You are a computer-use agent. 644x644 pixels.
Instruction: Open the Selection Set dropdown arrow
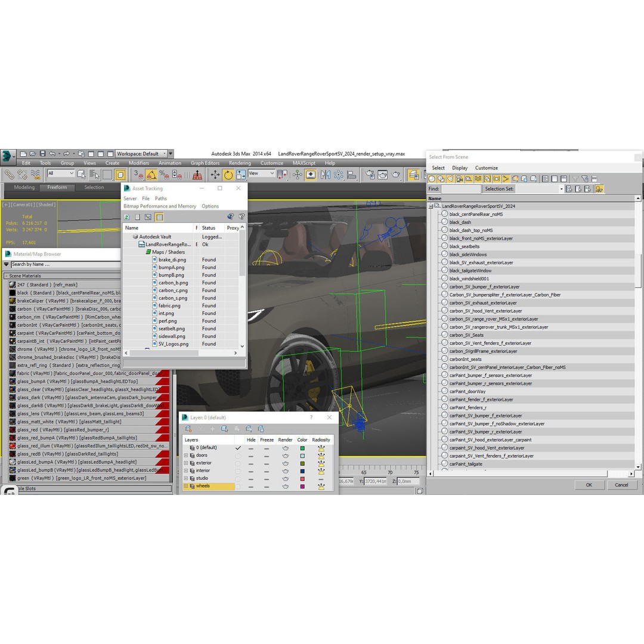tap(561, 189)
